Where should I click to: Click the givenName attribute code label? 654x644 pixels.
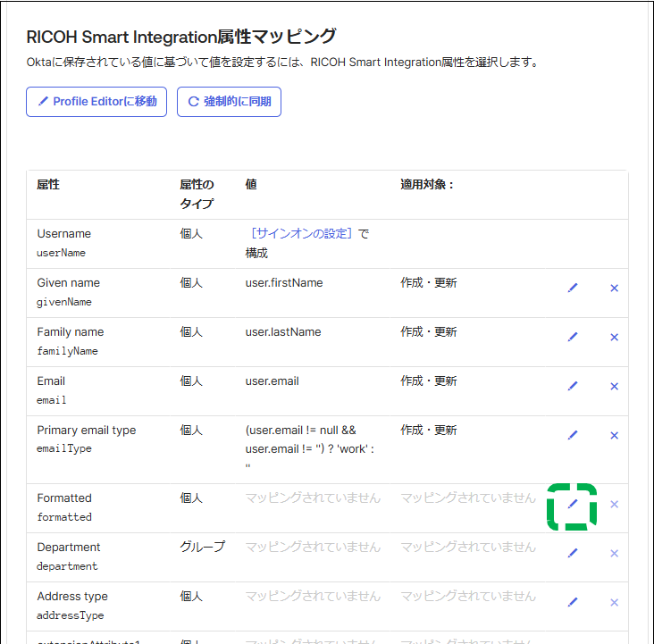point(64,302)
